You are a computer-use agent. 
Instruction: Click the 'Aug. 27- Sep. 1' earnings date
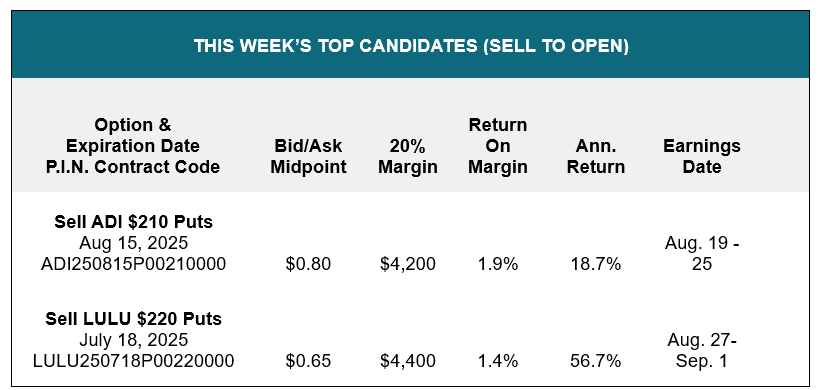[x=702, y=351]
